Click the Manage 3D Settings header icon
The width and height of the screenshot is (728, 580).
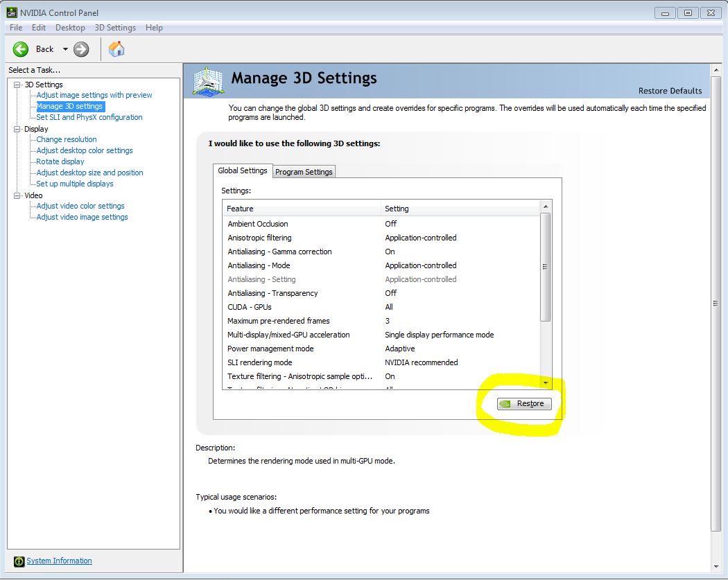[208, 82]
